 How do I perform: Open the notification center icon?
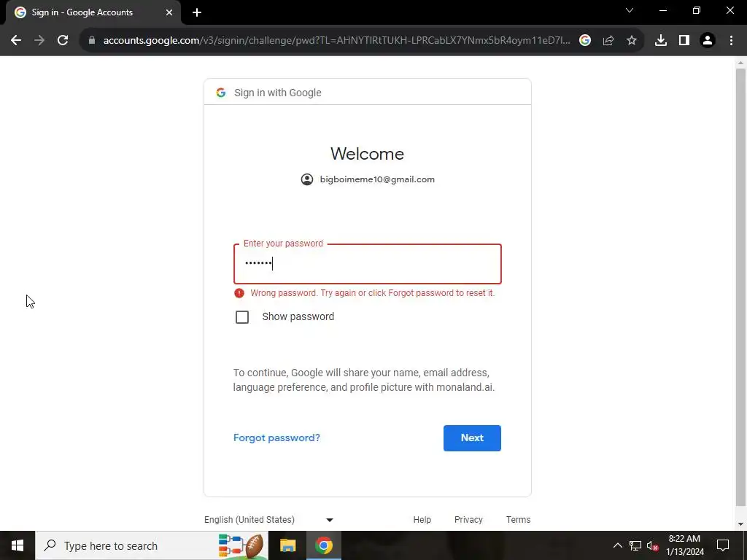tap(723, 545)
